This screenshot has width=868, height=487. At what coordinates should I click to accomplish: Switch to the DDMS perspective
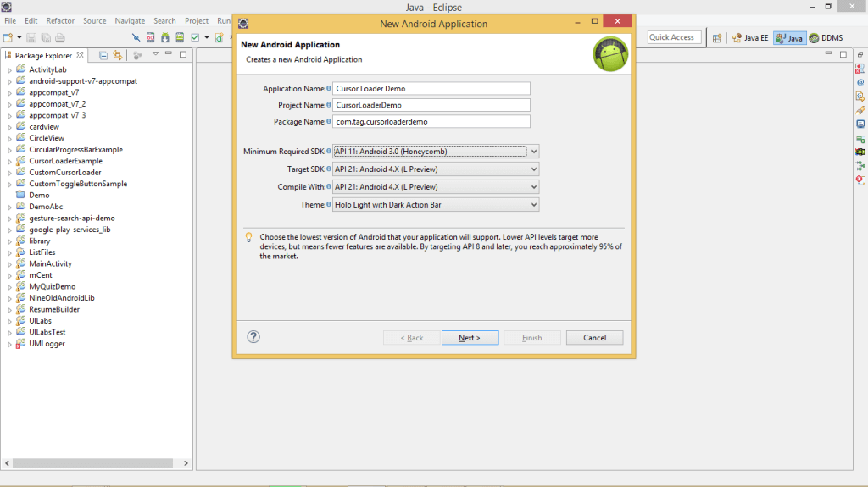pyautogui.click(x=826, y=38)
